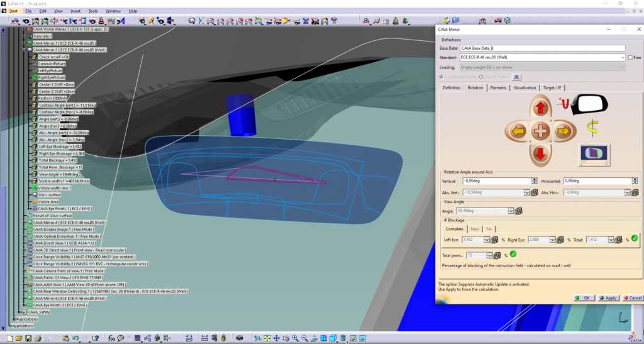
Task: Expand the CAVA_Safety tree node
Action: click(19, 312)
